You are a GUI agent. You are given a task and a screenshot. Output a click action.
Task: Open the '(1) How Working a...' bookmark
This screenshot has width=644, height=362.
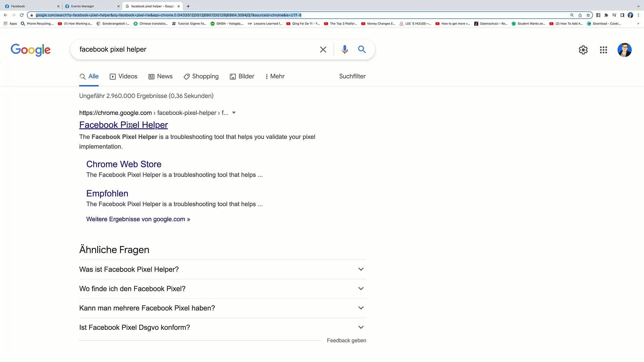point(75,24)
